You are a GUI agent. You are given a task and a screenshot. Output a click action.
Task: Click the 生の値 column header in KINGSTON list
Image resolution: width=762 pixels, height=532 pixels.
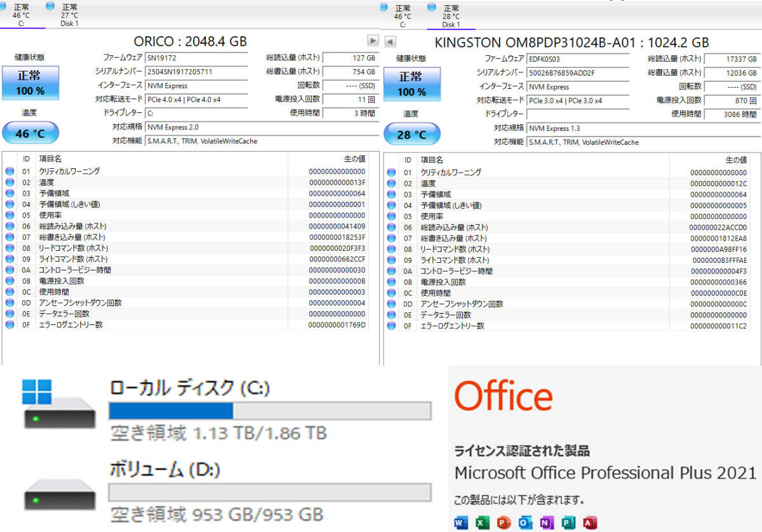tap(737, 160)
